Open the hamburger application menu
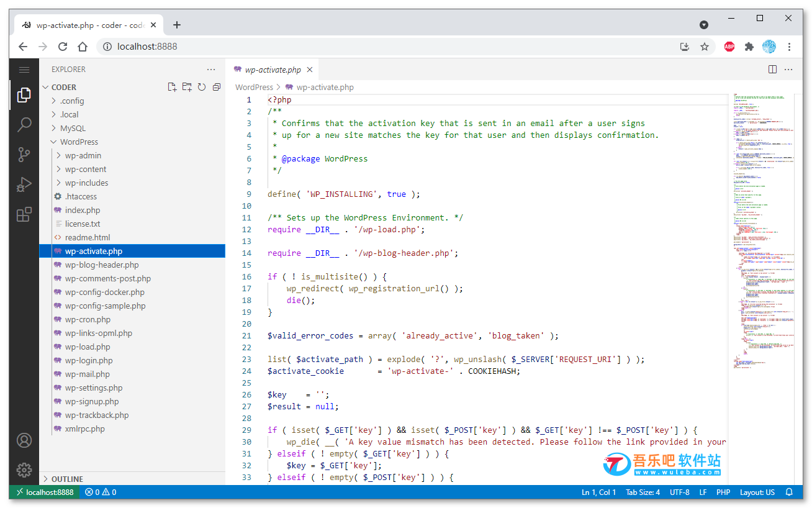 tap(24, 70)
